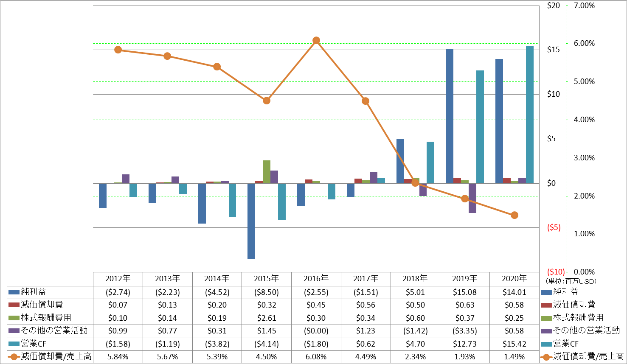The image size is (627, 364).
Task: Click the 7.00% secondary axis label
Action: 584,6
